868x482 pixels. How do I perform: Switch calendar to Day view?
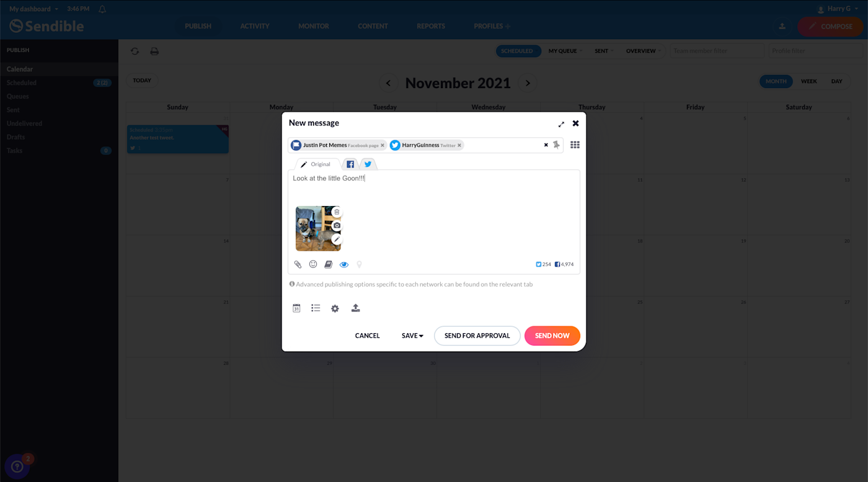coord(837,81)
